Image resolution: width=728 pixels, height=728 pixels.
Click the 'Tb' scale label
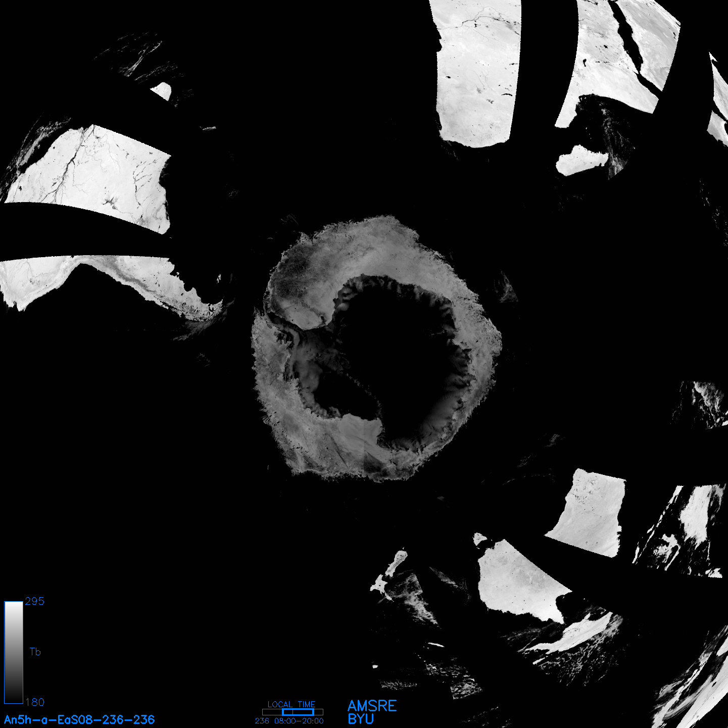(35, 652)
